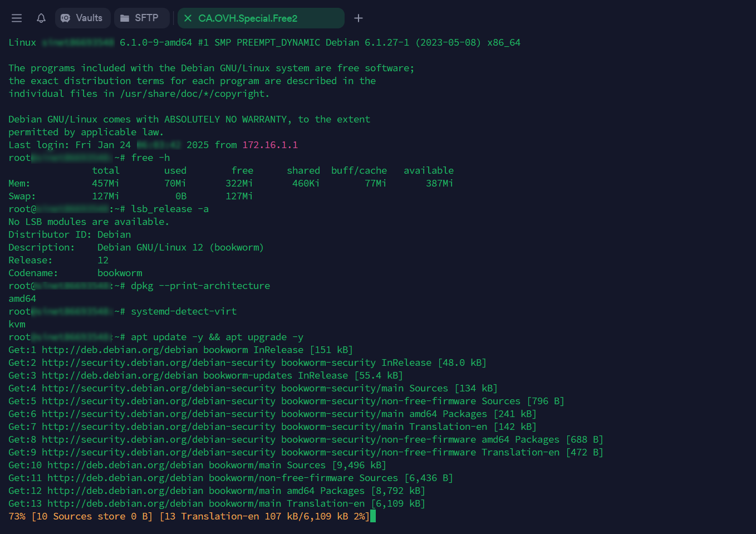Click the 'lsb_release -a' command
Screen dimensions: 756x534
[x=170, y=209]
